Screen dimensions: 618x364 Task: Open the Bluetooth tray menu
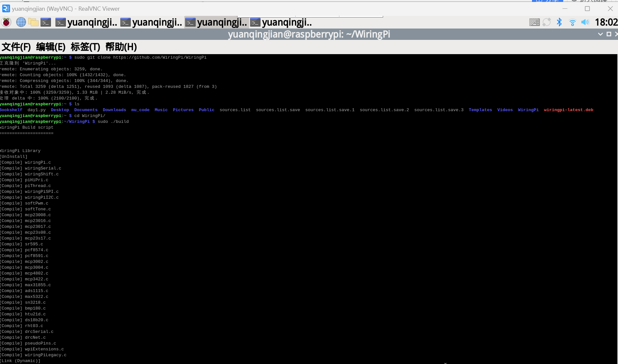pyautogui.click(x=559, y=22)
